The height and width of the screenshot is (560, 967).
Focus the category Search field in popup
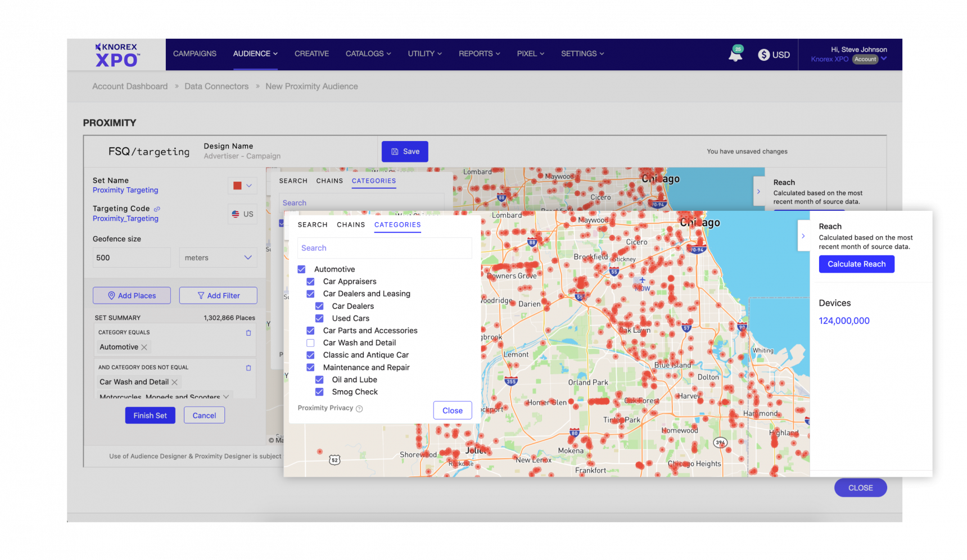385,249
